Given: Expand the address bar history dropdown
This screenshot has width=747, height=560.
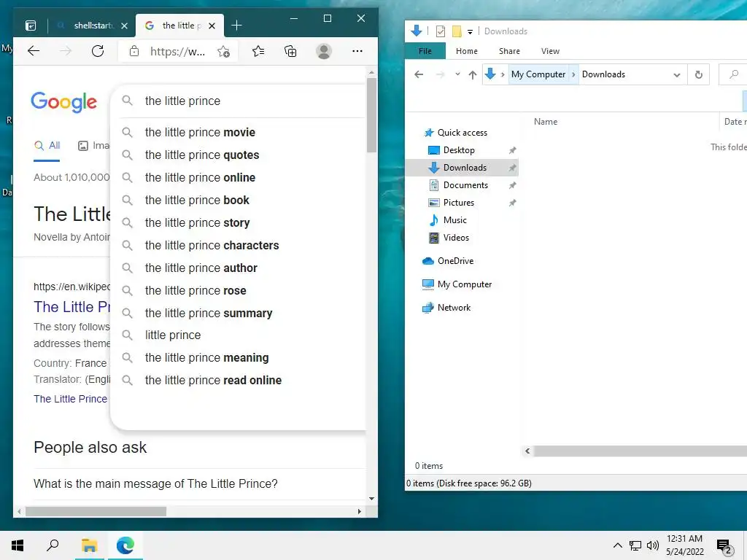Looking at the screenshot, I should pyautogui.click(x=676, y=75).
